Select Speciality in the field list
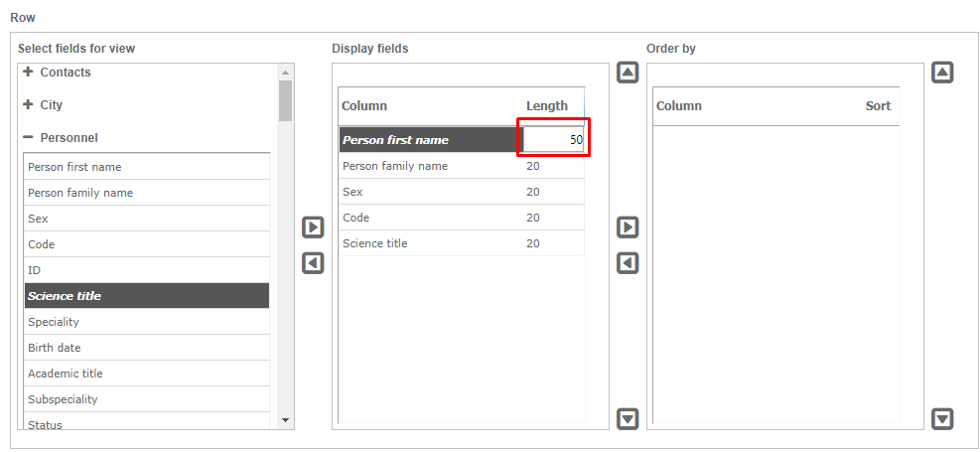Screen dimensions: 980x452 pos(54,322)
